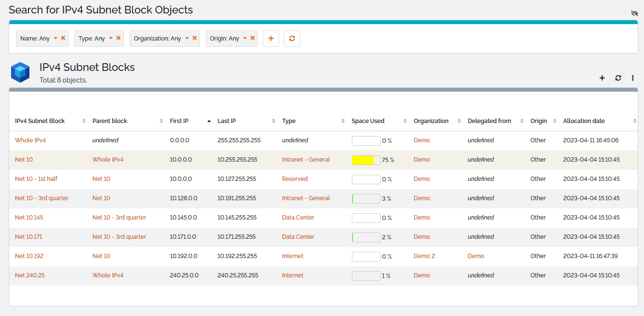The width and height of the screenshot is (644, 316).
Task: Refresh the IPv4 Subnet Blocks list
Action: (618, 78)
